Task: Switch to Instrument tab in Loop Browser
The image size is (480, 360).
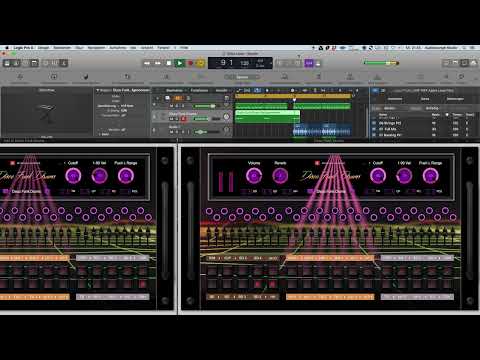Action: 395,99
